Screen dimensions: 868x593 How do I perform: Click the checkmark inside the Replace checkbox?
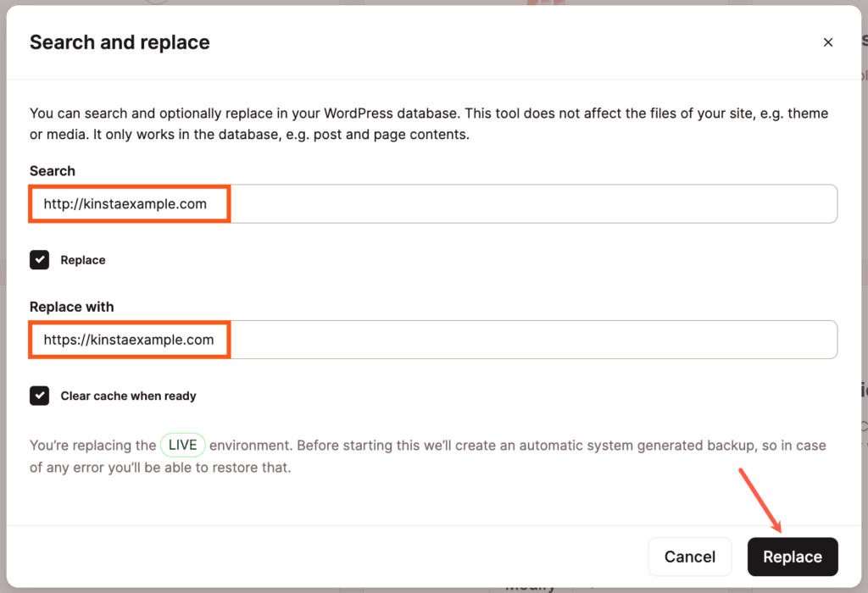pos(40,260)
